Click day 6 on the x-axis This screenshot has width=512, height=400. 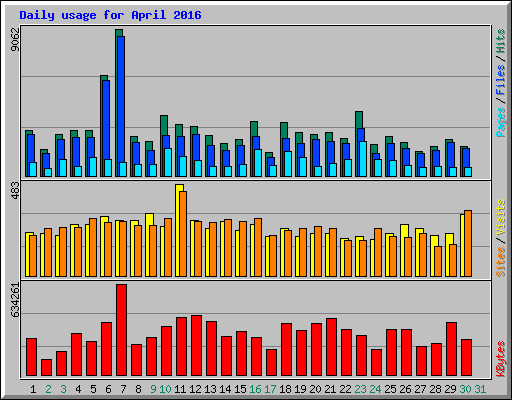pyautogui.click(x=108, y=389)
